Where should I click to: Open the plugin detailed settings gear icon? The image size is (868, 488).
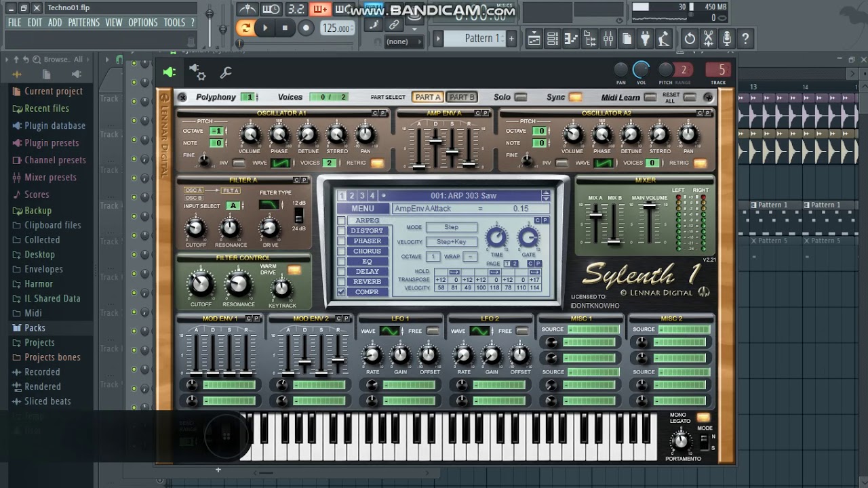pyautogui.click(x=197, y=72)
